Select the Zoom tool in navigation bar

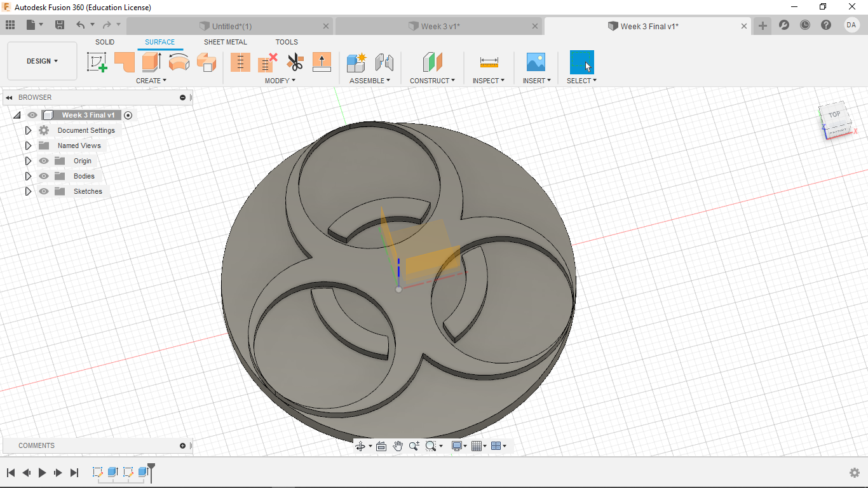414,446
